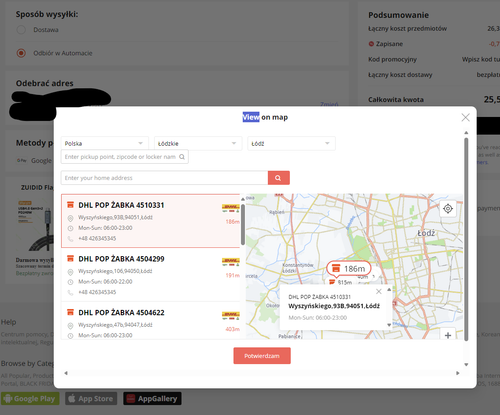Click the 403m distance on list item
Viewport: 500px width, 415px height.
[232, 329]
